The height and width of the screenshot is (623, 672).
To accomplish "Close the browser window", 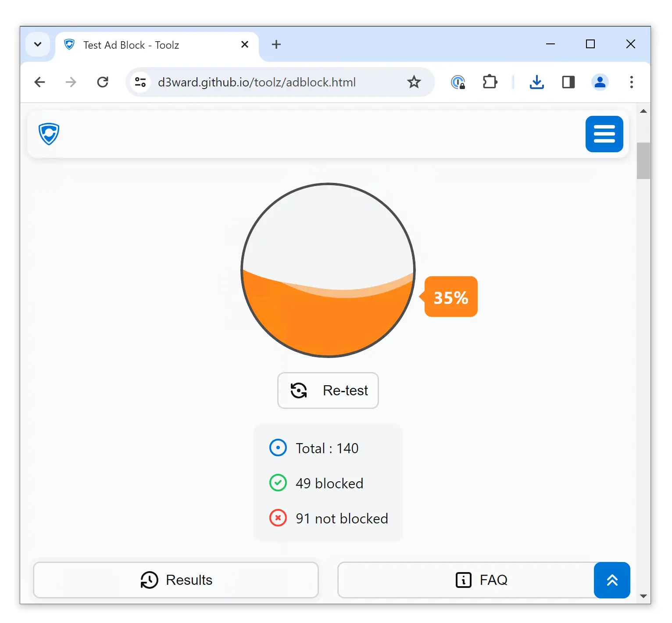I will [630, 44].
